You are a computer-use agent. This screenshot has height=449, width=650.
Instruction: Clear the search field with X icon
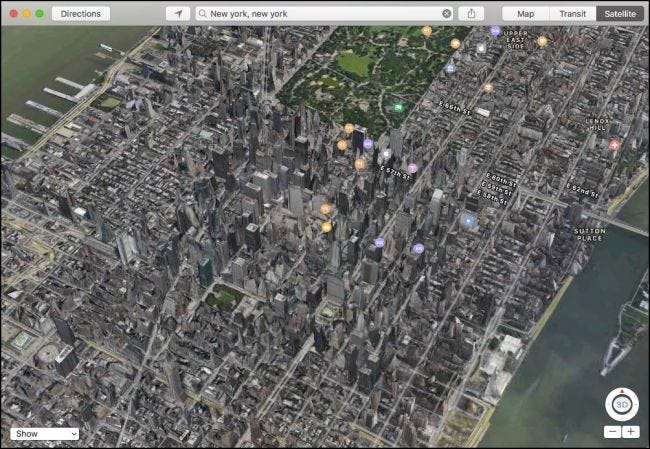(447, 14)
